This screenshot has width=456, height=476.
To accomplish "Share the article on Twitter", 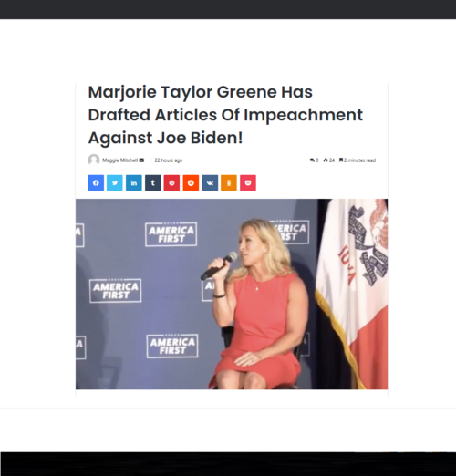I will 115,182.
